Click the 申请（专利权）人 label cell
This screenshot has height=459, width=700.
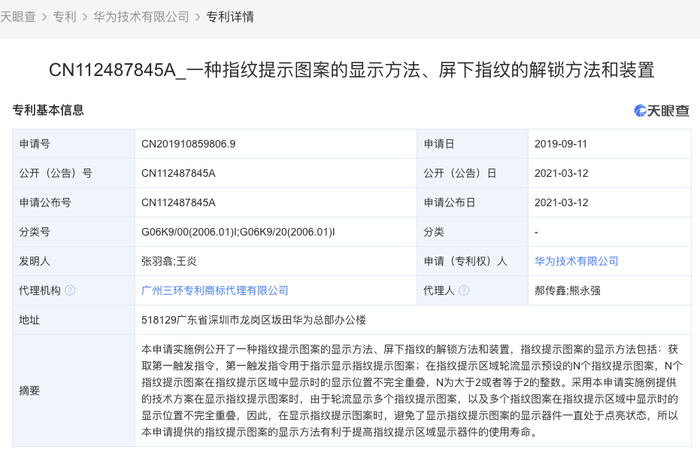tap(472, 261)
